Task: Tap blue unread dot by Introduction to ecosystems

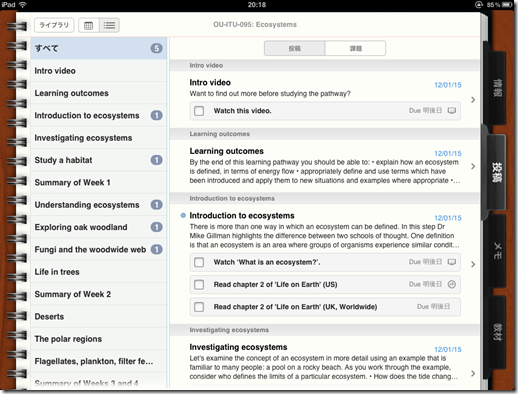Action: 183,216
